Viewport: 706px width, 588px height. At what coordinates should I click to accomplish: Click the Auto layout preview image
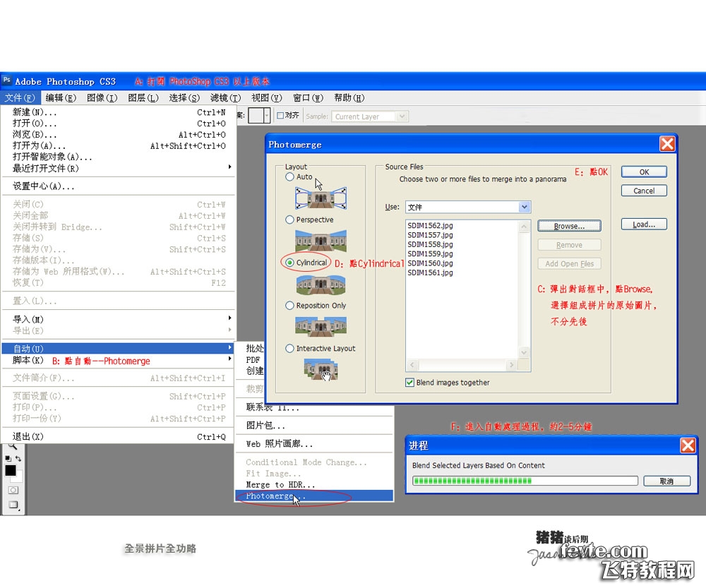(321, 198)
